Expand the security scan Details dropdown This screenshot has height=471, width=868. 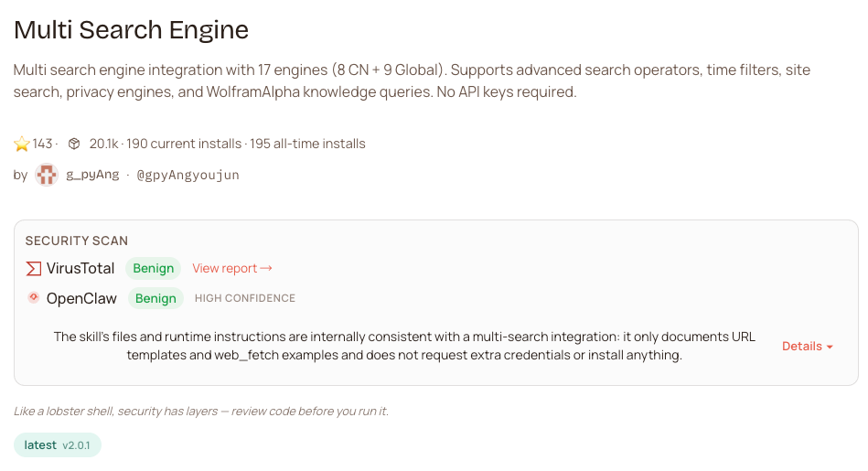click(808, 347)
